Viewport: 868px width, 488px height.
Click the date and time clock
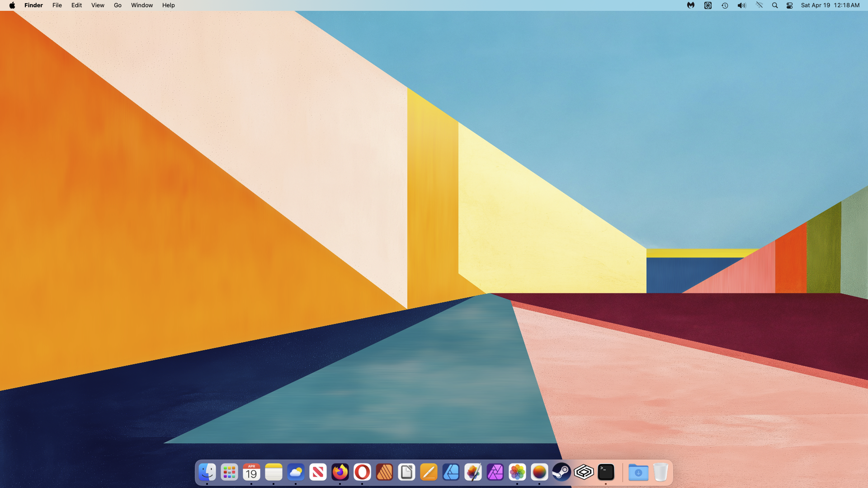(830, 5)
